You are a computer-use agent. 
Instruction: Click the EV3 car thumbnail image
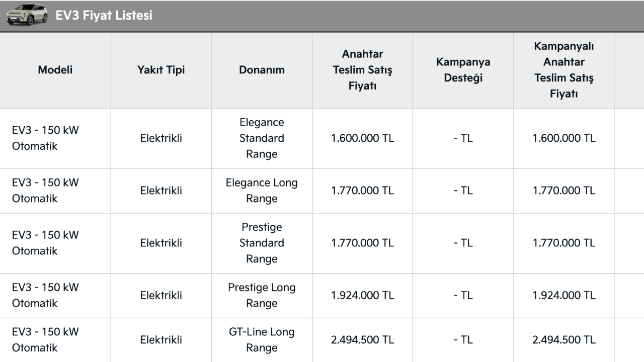point(27,15)
